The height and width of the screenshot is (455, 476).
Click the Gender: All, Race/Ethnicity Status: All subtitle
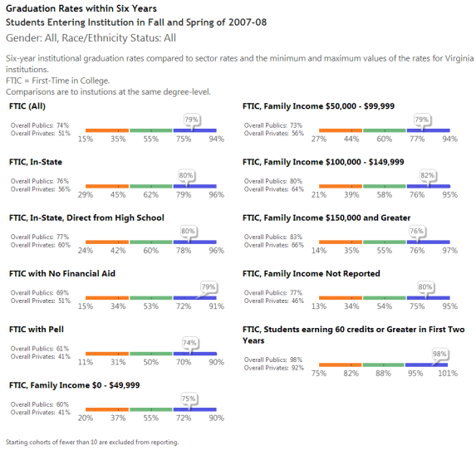(x=91, y=38)
